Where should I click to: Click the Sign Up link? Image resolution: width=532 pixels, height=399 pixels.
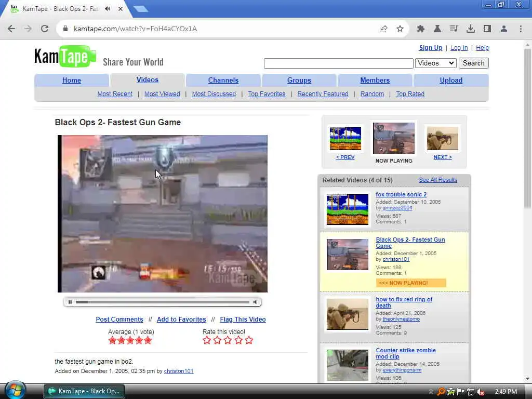coord(431,48)
